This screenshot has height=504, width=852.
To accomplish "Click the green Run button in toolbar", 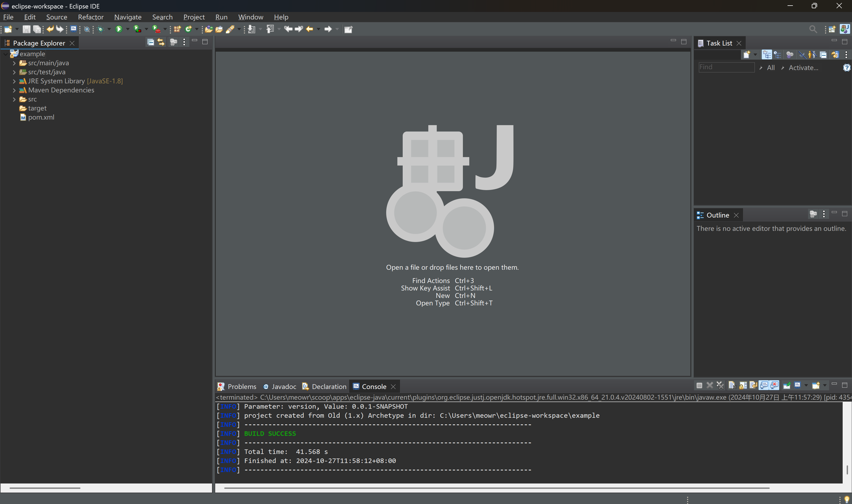I will pyautogui.click(x=119, y=29).
